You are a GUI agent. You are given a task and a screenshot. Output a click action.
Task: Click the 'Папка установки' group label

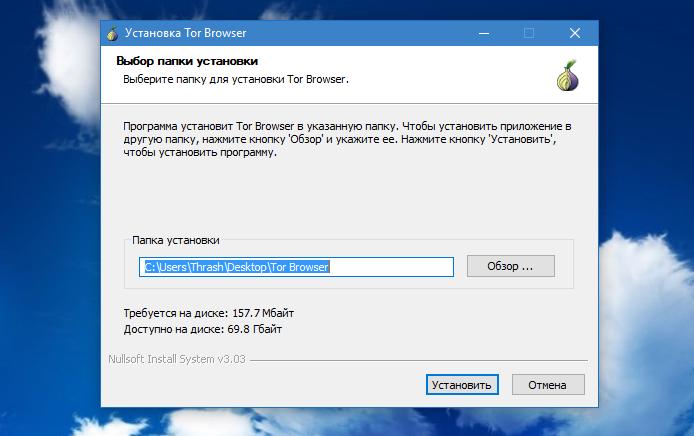pyautogui.click(x=176, y=240)
